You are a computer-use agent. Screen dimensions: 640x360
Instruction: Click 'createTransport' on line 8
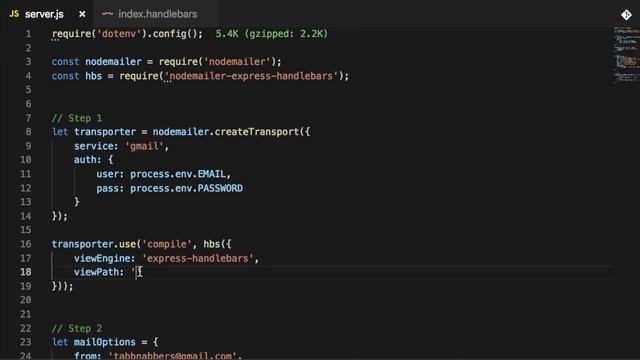(257, 132)
